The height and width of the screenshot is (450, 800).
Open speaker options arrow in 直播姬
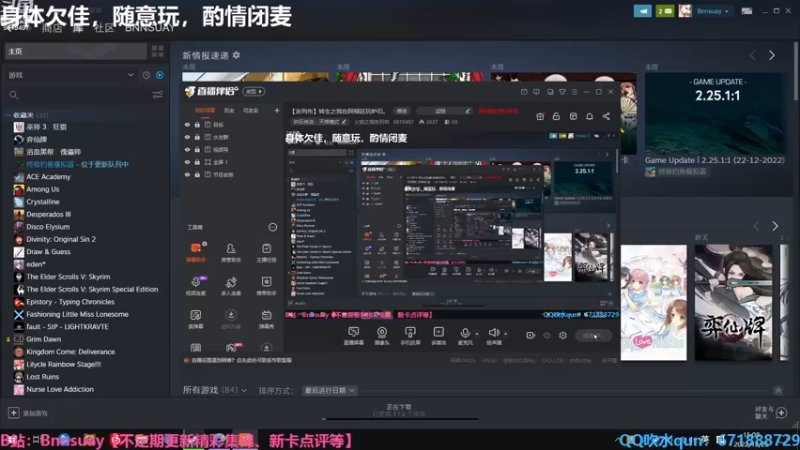point(506,334)
